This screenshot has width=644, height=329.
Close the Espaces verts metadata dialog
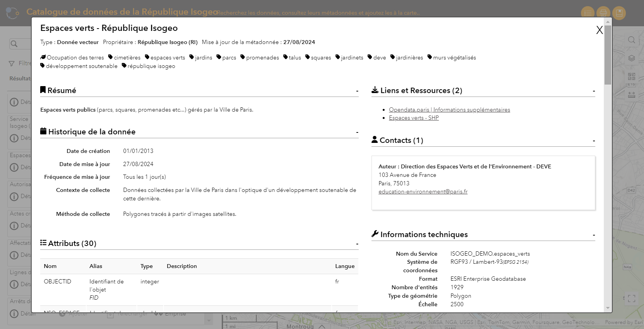600,30
